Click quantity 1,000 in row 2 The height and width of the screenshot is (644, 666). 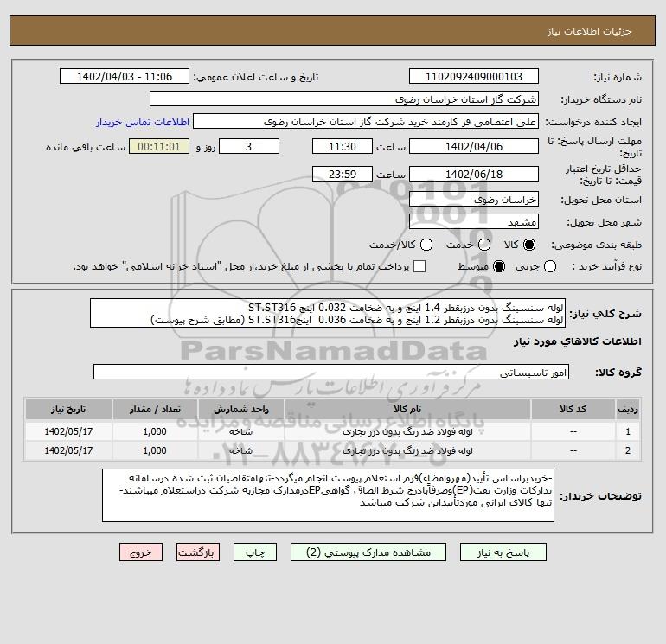tap(155, 451)
